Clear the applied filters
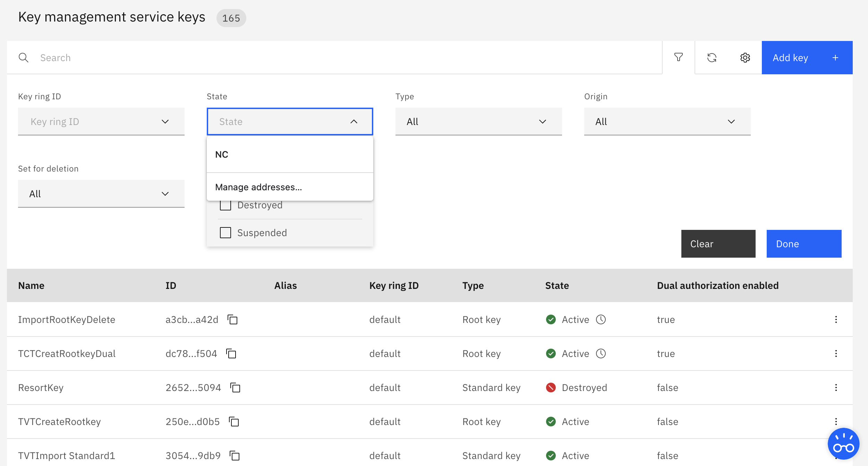Image resolution: width=868 pixels, height=466 pixels. (x=718, y=243)
